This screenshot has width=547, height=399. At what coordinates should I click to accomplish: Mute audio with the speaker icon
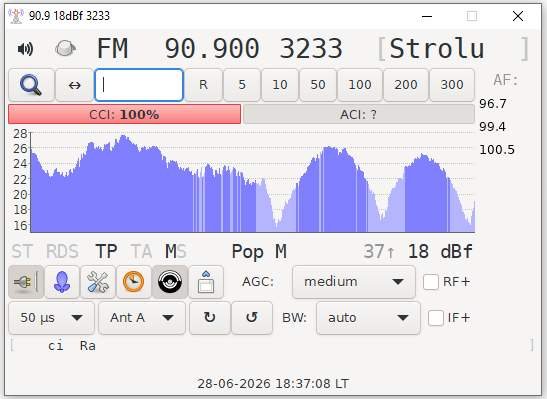click(x=25, y=49)
